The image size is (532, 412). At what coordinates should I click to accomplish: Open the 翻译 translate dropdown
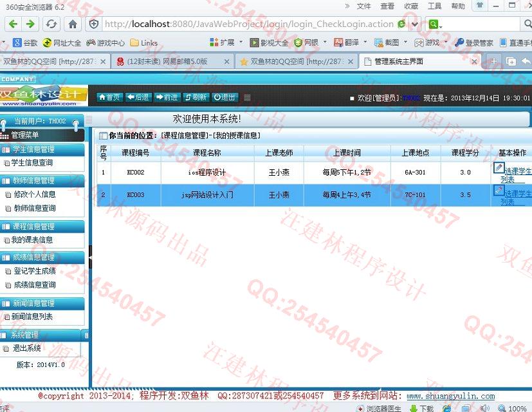pos(351,42)
